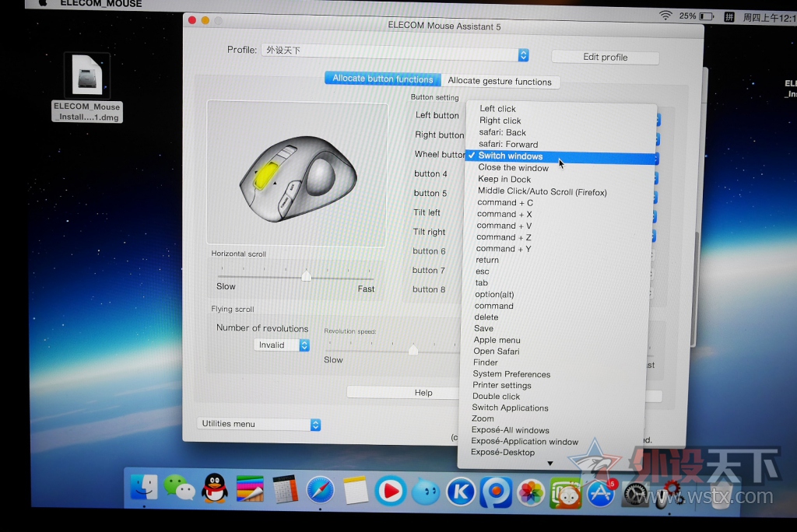Image resolution: width=797 pixels, height=532 pixels.
Task: Choose 'Close the window' from the list
Action: click(513, 167)
